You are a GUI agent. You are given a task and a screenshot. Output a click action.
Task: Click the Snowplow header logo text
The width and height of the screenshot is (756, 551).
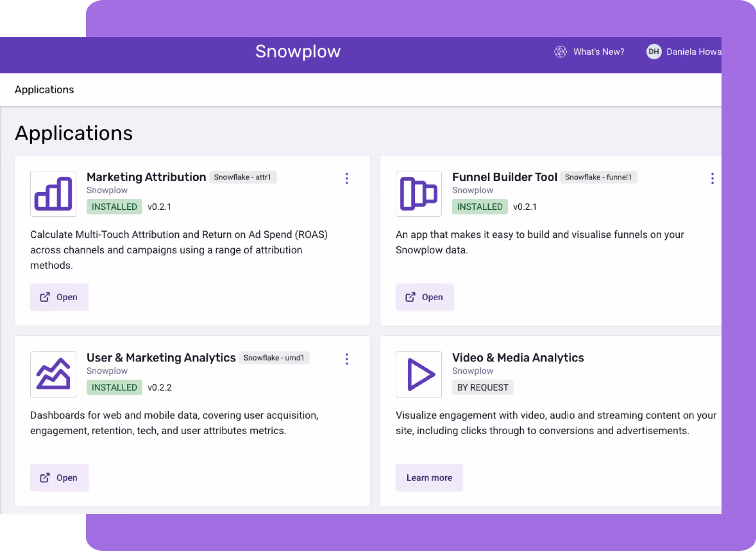pos(298,51)
